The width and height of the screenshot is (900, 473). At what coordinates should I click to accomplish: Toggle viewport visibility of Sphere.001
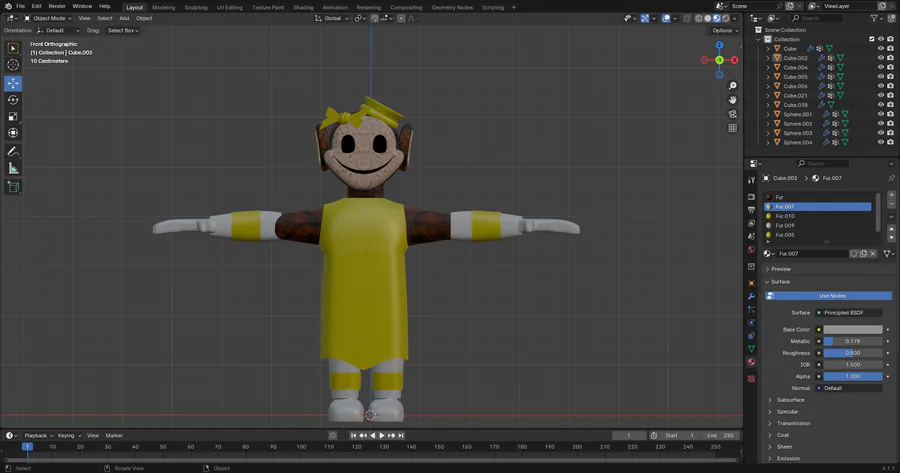point(881,114)
